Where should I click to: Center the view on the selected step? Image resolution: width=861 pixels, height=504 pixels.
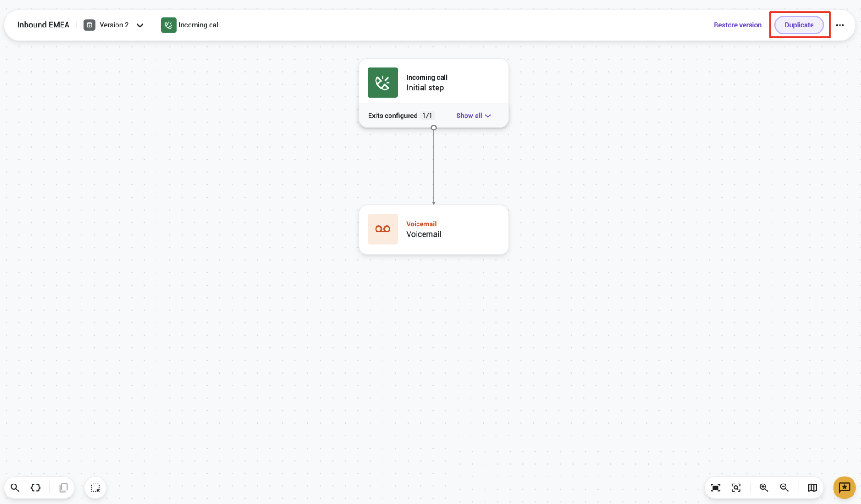click(736, 488)
